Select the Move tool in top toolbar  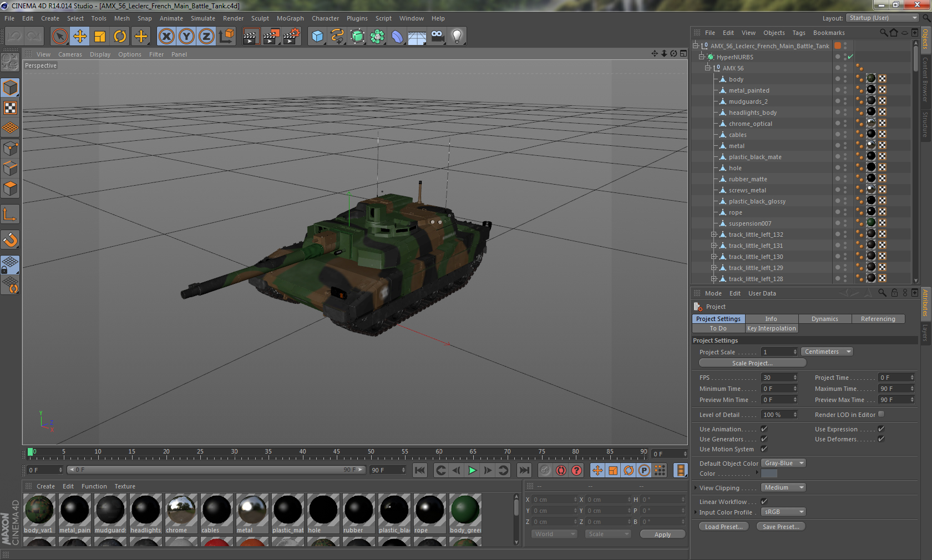coord(80,37)
